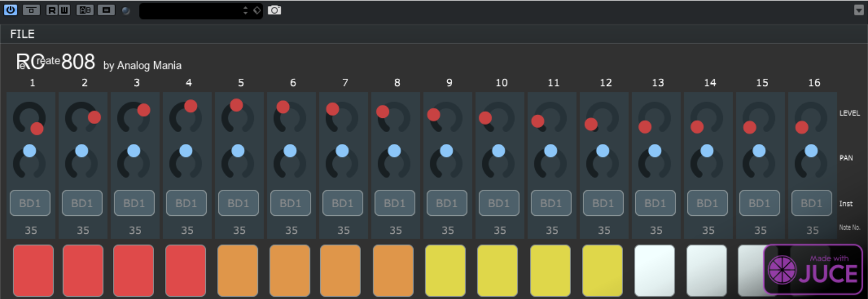This screenshot has width=868, height=299.
Task: Trigger the yellow pad under channel 10
Action: pyautogui.click(x=498, y=270)
